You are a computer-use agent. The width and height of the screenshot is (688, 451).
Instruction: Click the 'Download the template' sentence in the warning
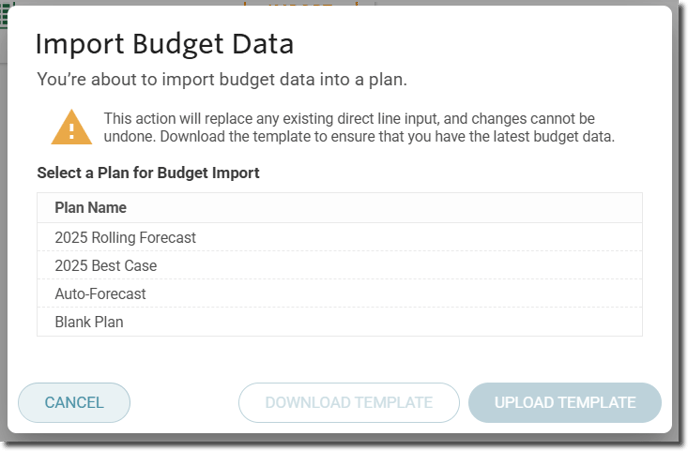(387, 136)
